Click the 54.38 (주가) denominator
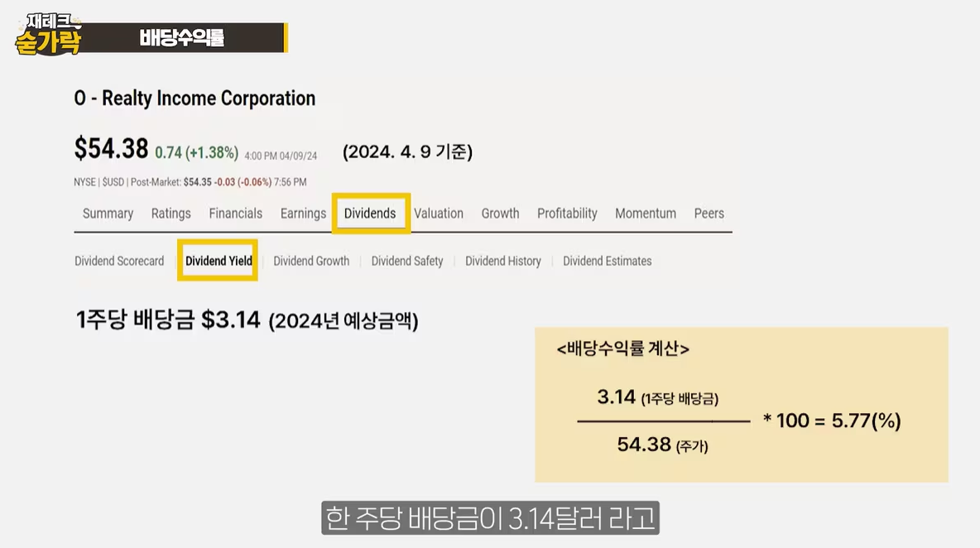Image resolution: width=980 pixels, height=548 pixels. pyautogui.click(x=662, y=445)
